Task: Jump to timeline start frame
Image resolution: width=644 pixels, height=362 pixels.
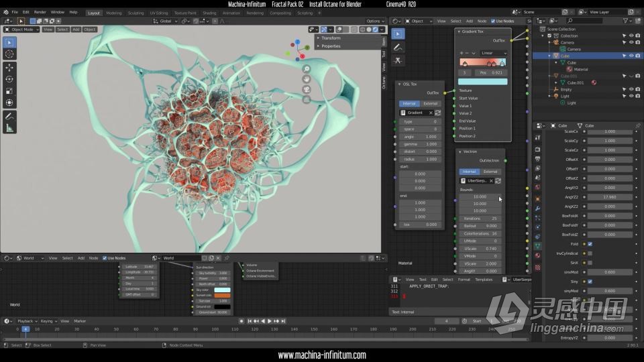Action: pyautogui.click(x=250, y=321)
